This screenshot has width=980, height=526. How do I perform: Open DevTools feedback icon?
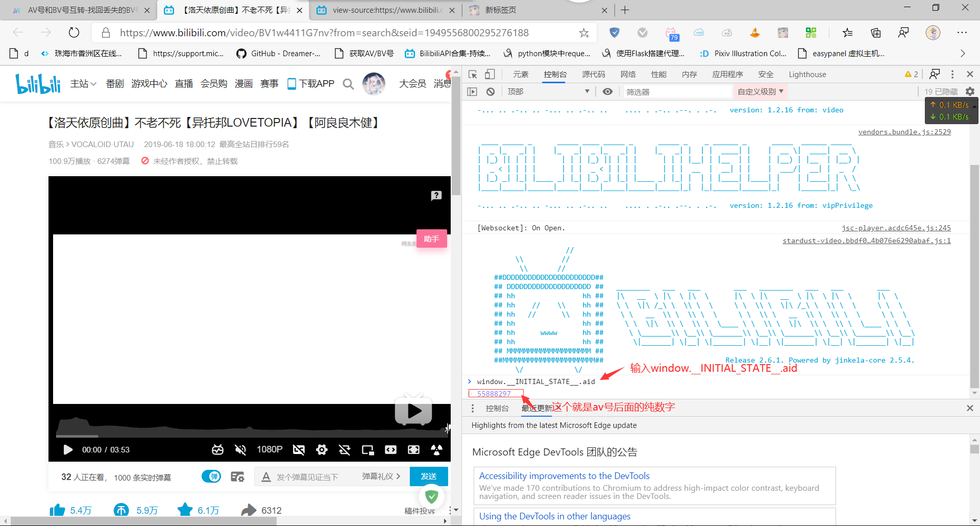point(935,75)
